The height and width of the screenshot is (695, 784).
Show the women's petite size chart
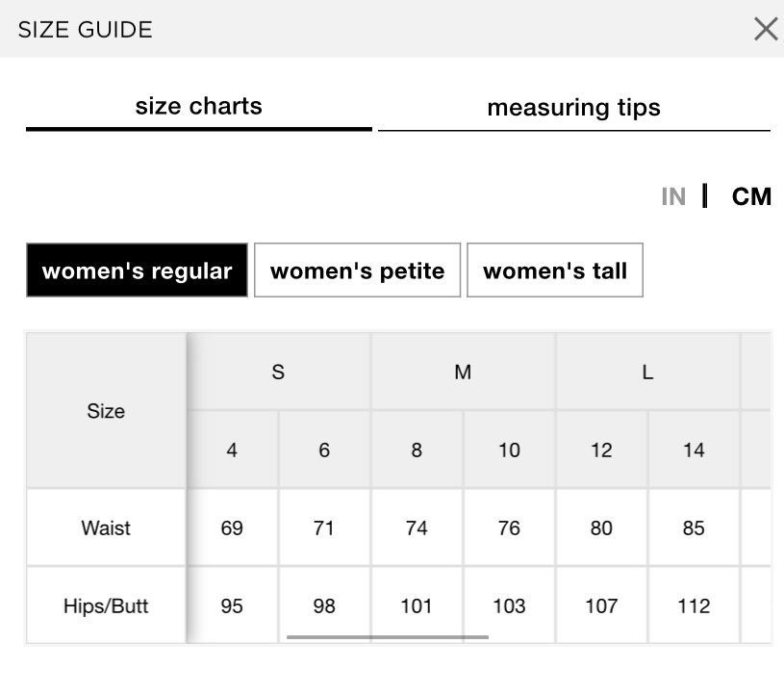coord(357,270)
